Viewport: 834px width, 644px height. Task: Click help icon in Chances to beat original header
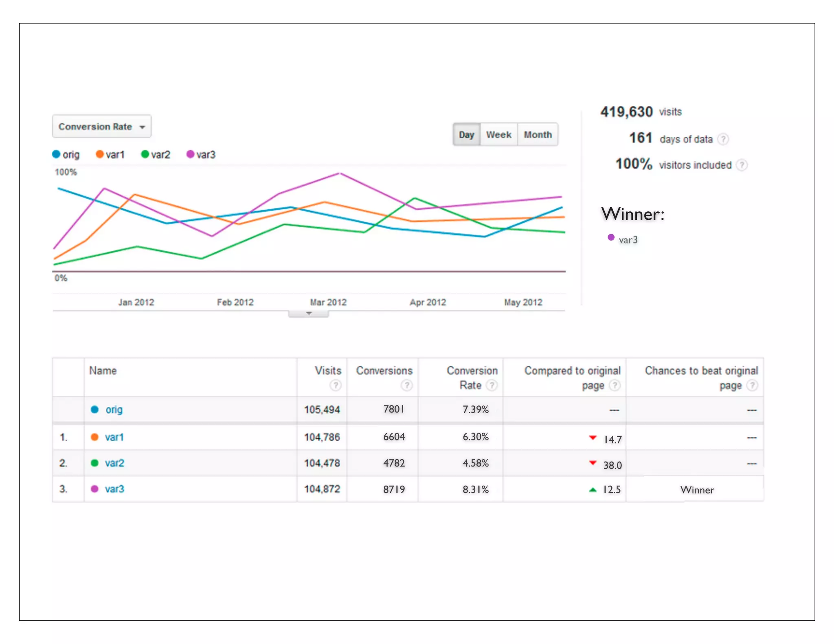752,385
